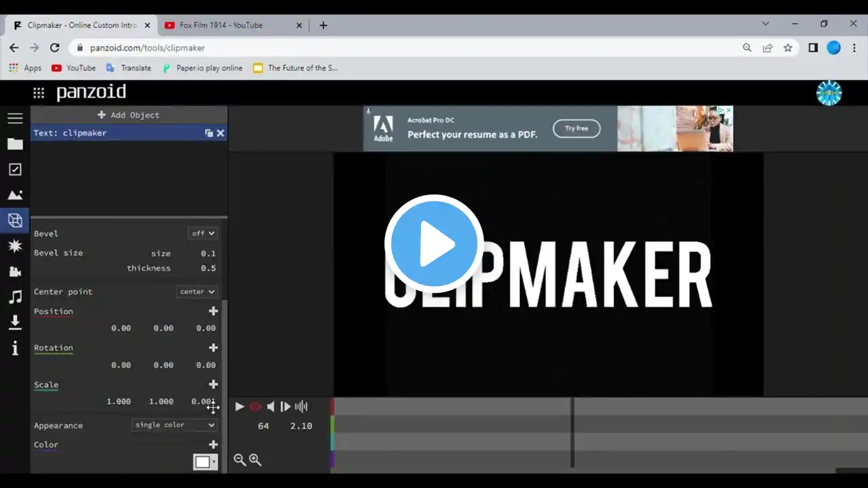The width and height of the screenshot is (868, 488).
Task: Toggle the red eye preview visibility icon
Action: click(256, 407)
